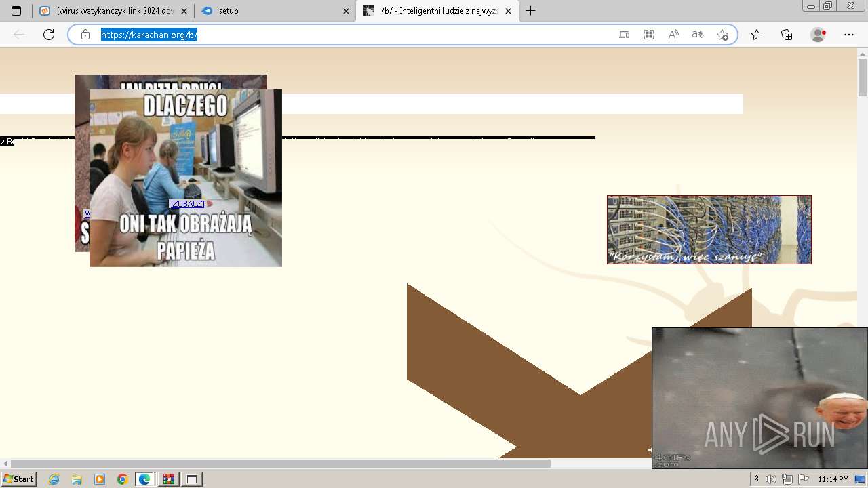Viewport: 868px width, 488px height.
Task: Open the tab actions menu icon
Action: 16,11
